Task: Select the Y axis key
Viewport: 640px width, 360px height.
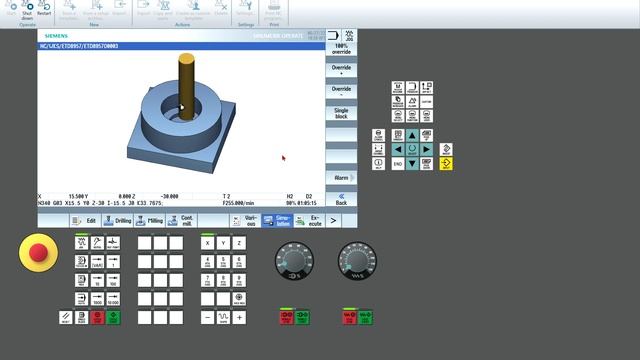Action: 223,243
